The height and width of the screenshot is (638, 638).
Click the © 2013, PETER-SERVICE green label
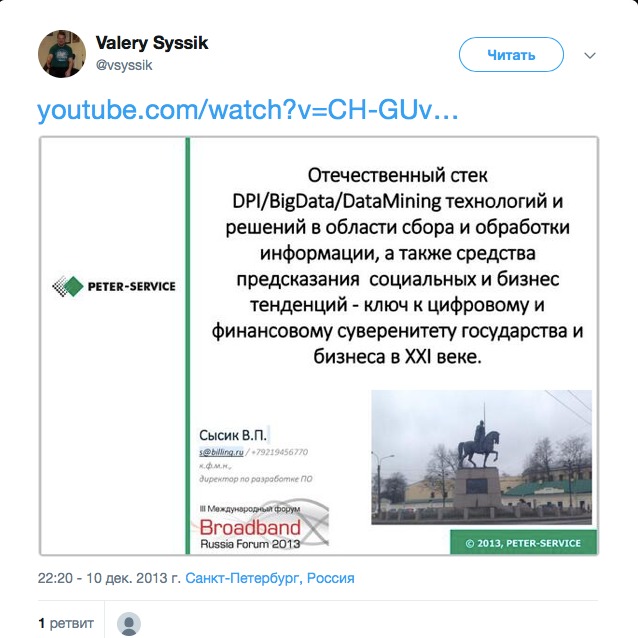pos(523,543)
